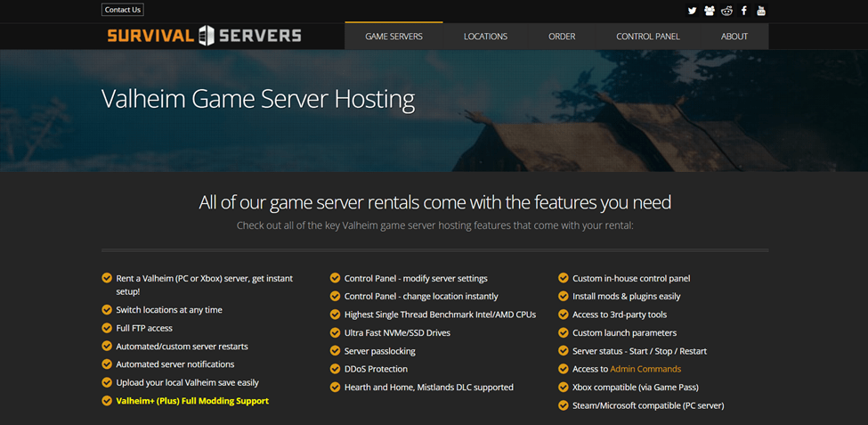Open the Control Panel menu item
Screen dimensions: 868x425
pos(647,37)
